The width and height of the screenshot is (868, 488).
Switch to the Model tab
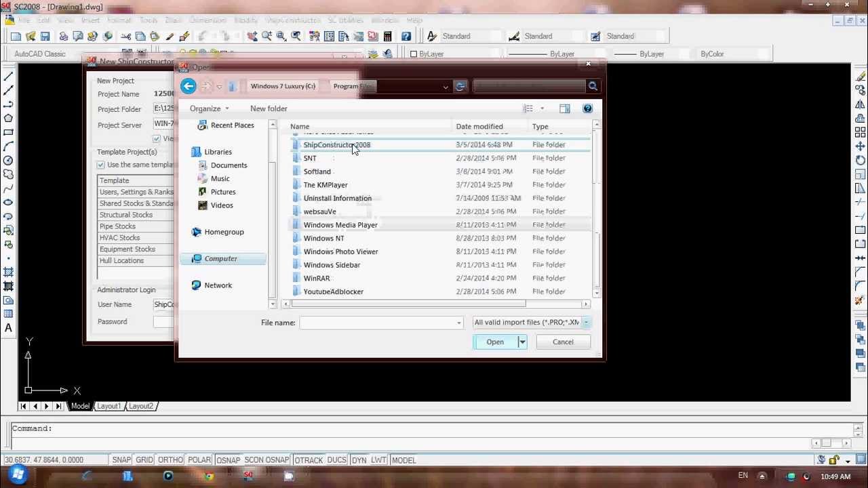point(80,406)
